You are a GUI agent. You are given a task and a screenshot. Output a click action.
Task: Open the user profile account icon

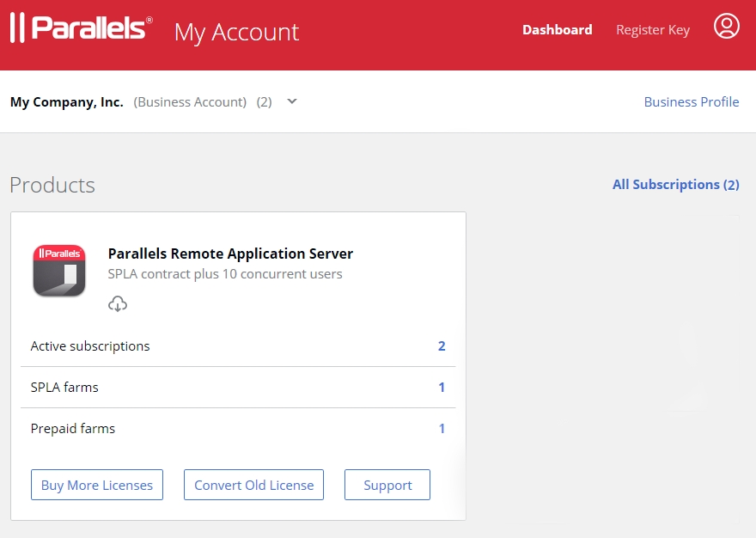[x=726, y=27]
